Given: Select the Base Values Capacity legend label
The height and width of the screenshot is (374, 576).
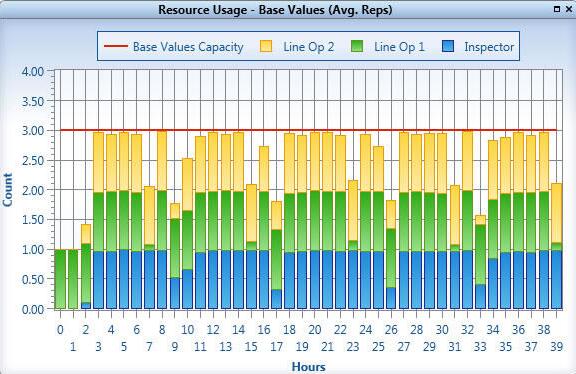Looking at the screenshot, I should tap(188, 47).
